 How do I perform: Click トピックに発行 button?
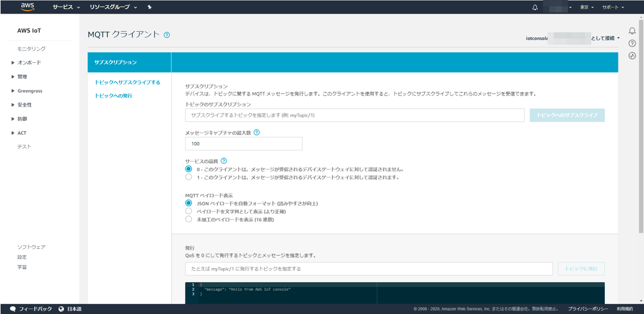click(x=581, y=269)
